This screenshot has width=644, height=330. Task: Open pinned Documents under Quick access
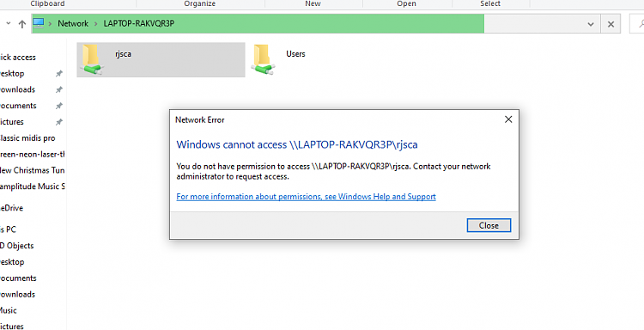tap(18, 106)
